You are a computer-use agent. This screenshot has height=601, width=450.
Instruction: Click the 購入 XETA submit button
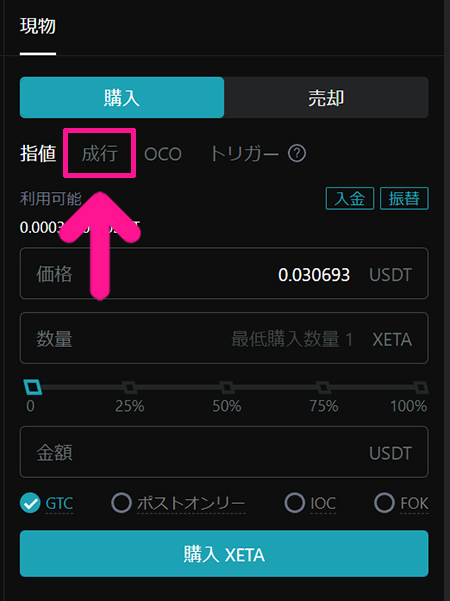(224, 553)
